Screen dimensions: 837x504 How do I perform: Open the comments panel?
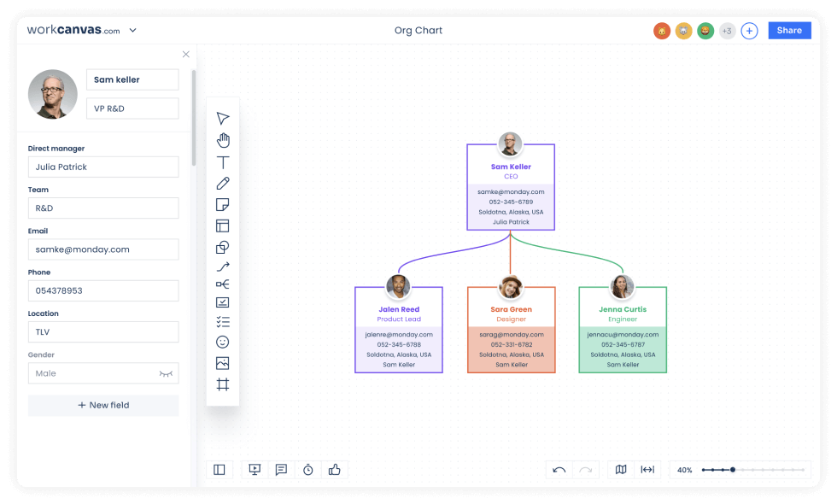pos(281,470)
